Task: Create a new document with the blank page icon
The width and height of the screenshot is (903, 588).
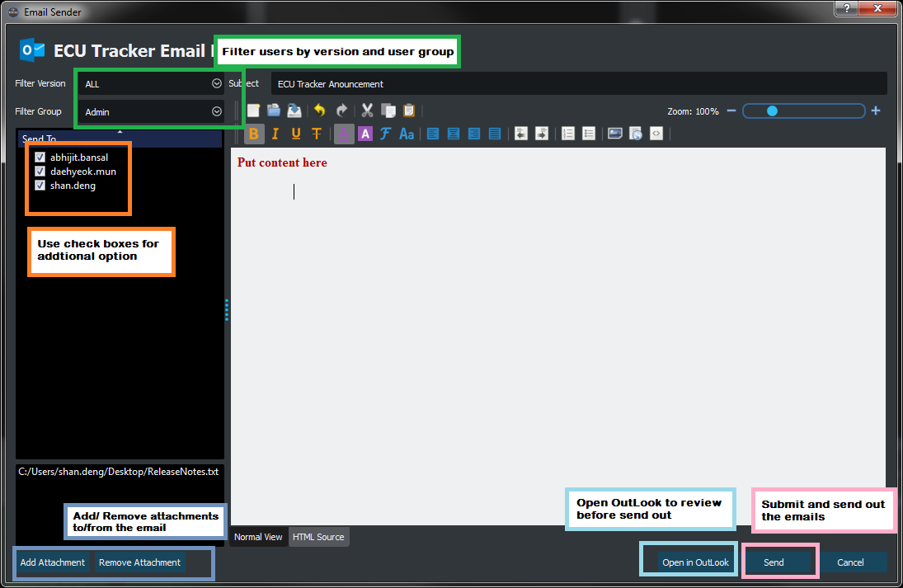Action: [253, 111]
